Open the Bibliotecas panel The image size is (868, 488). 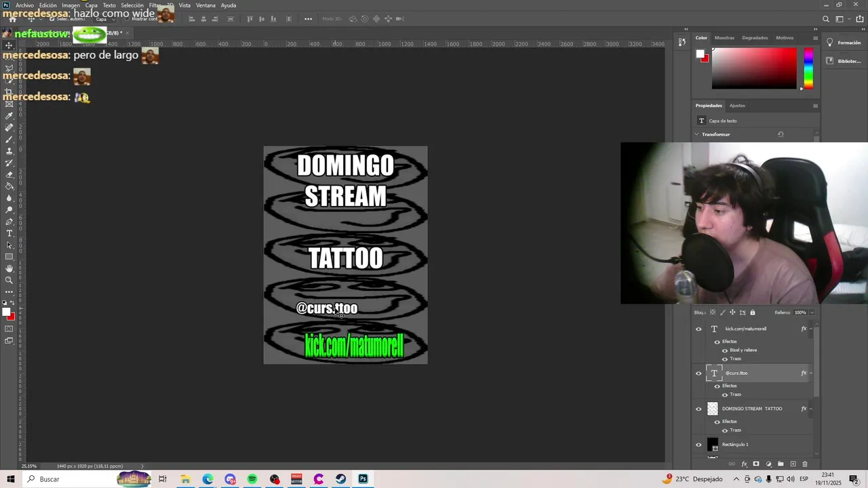[844, 61]
